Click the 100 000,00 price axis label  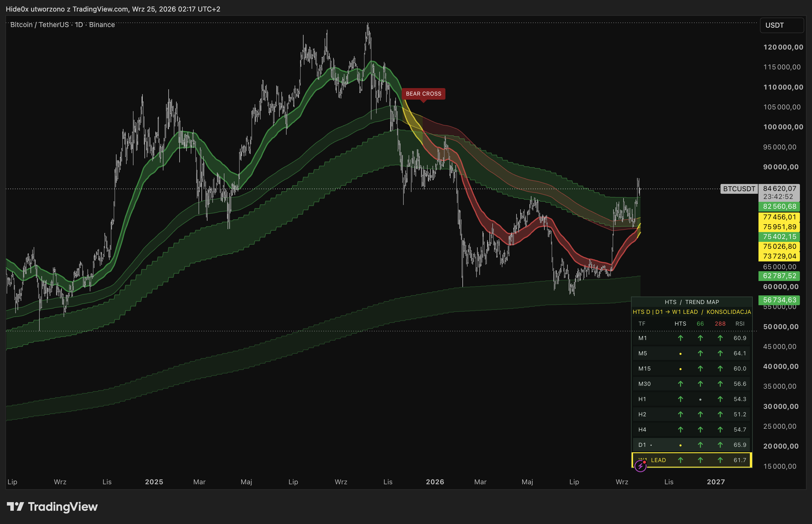tap(783, 127)
